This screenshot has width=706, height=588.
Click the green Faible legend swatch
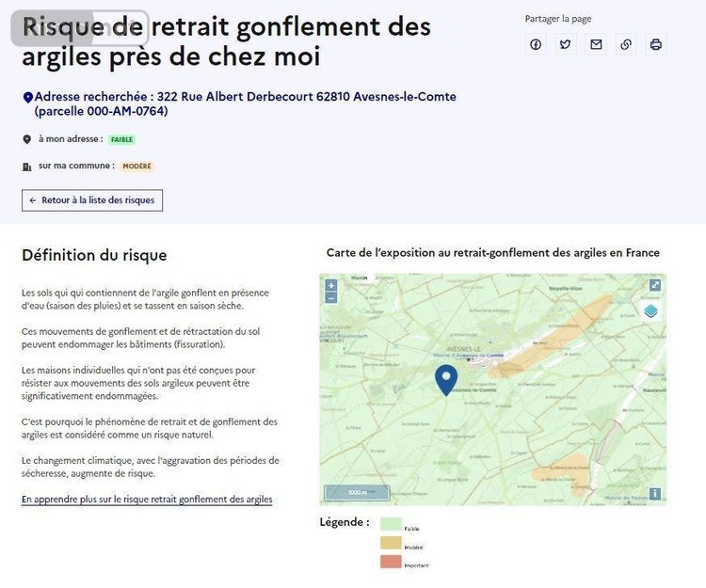(391, 524)
